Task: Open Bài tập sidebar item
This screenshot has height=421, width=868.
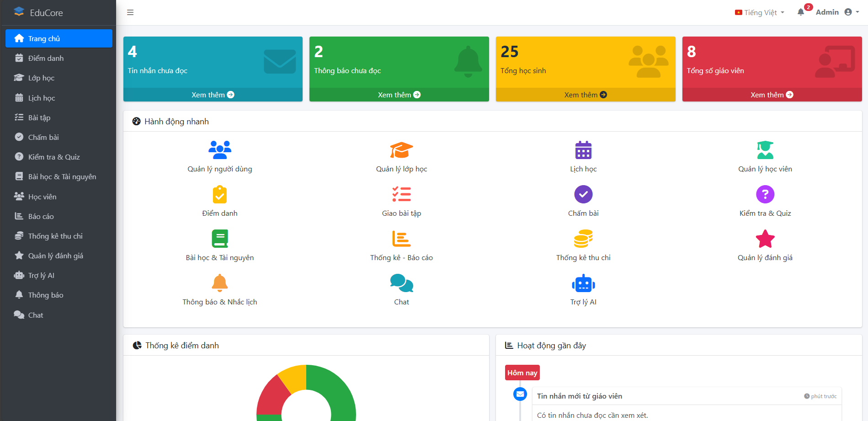Action: click(59, 117)
